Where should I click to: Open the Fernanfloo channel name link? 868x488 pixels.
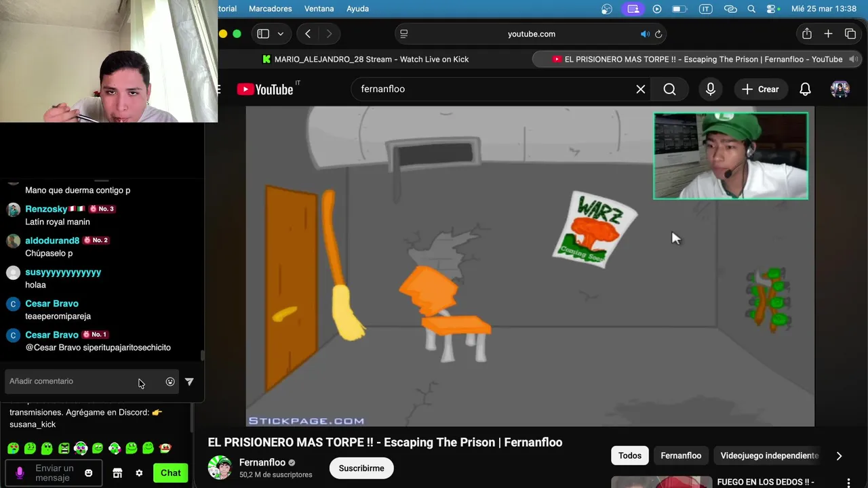click(262, 462)
